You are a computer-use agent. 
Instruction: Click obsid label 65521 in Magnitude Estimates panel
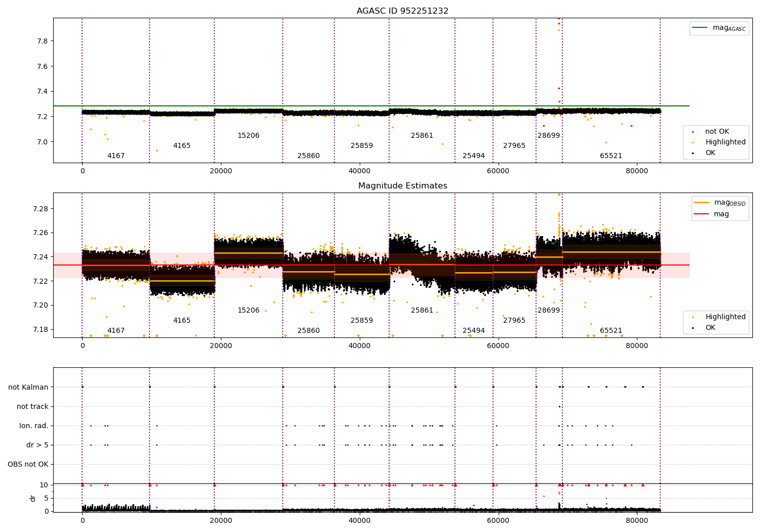click(611, 331)
